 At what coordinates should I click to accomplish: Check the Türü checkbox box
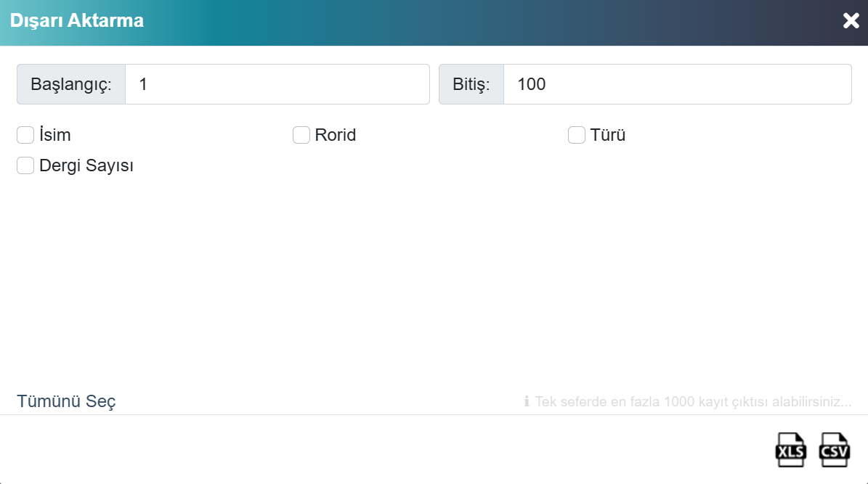point(577,135)
